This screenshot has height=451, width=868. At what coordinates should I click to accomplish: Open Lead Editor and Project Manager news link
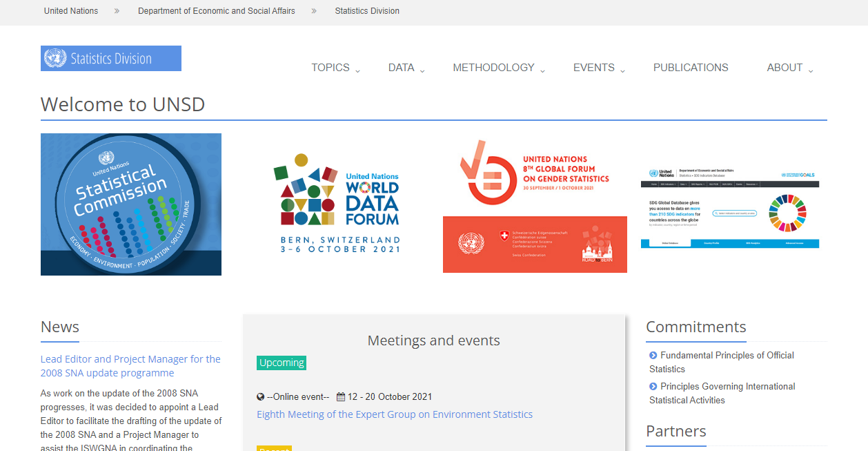(x=130, y=366)
